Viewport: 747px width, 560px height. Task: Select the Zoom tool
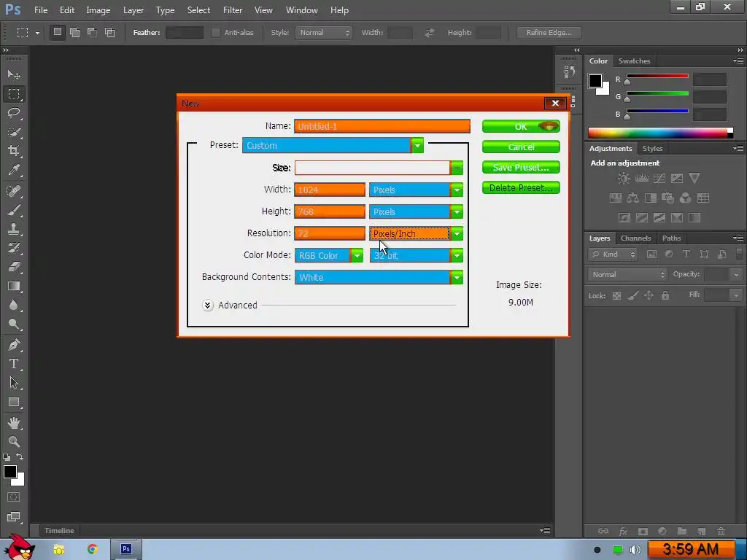pos(13,441)
